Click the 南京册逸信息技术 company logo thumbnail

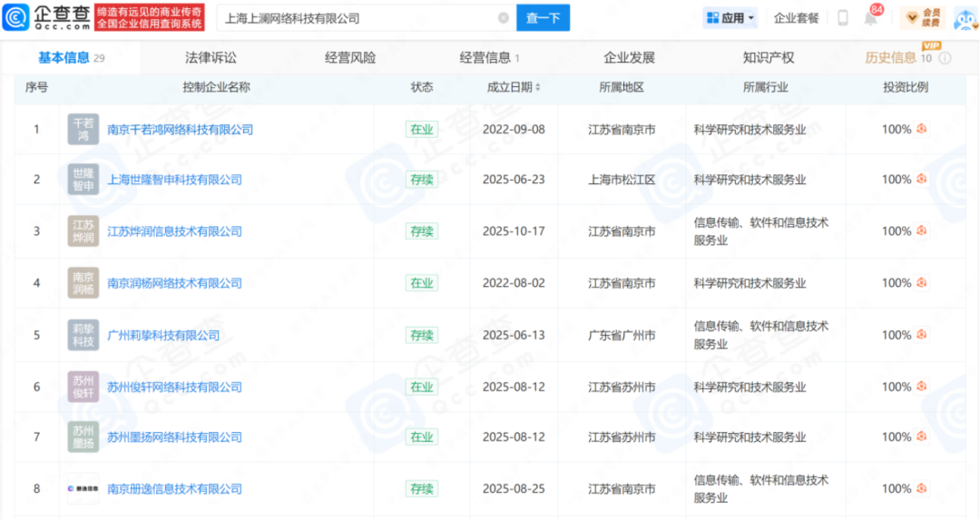pyautogui.click(x=83, y=488)
